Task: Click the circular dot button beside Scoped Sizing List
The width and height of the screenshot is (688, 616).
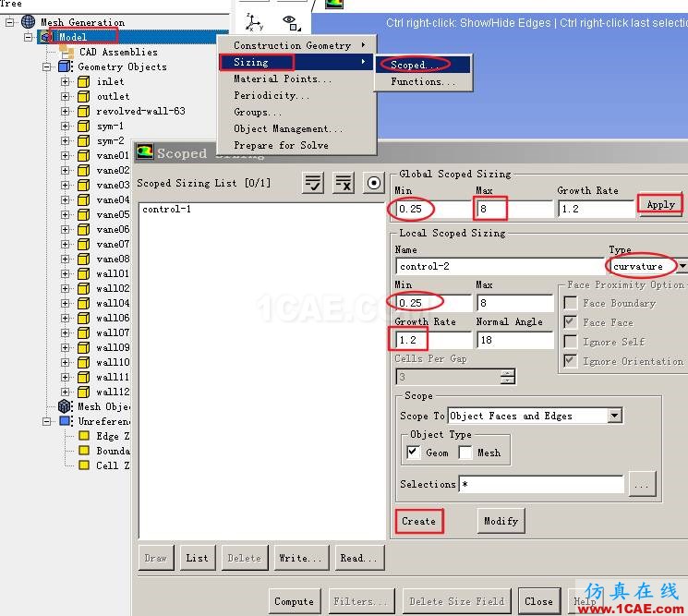Action: point(374,183)
